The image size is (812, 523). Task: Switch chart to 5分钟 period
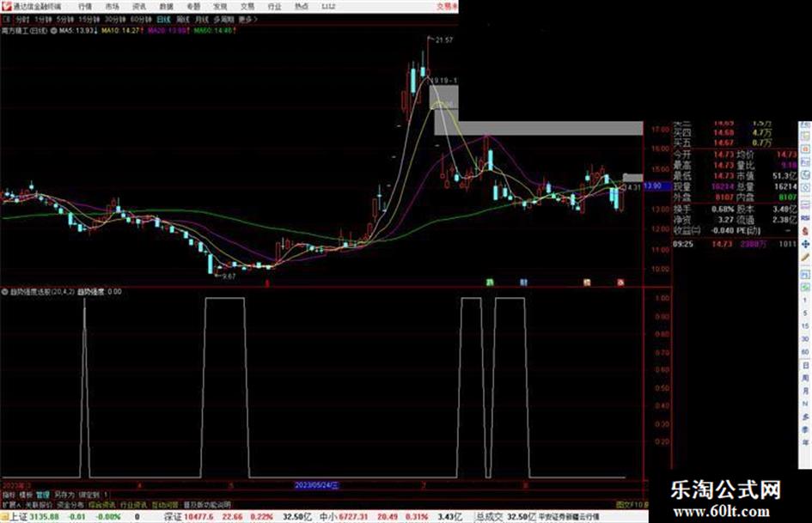(x=64, y=19)
